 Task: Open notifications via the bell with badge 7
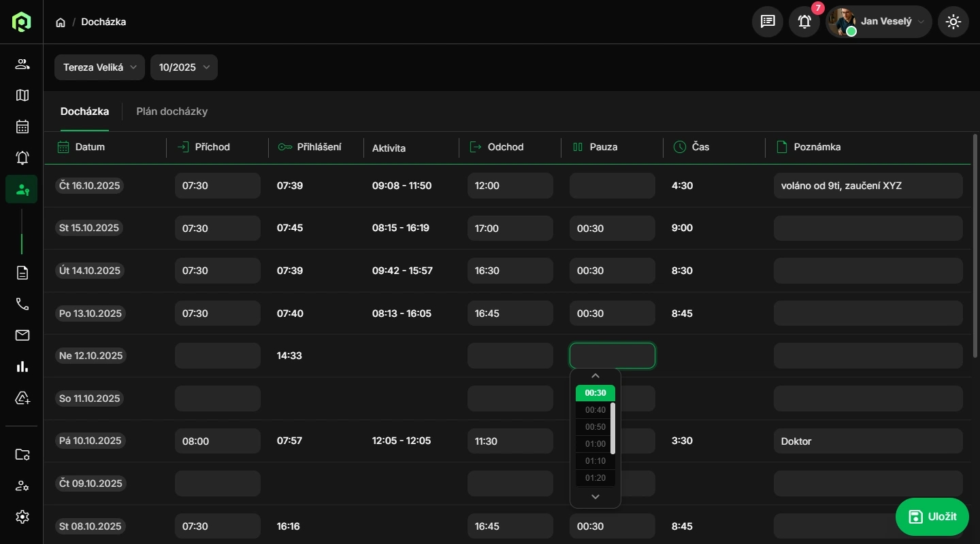click(804, 22)
